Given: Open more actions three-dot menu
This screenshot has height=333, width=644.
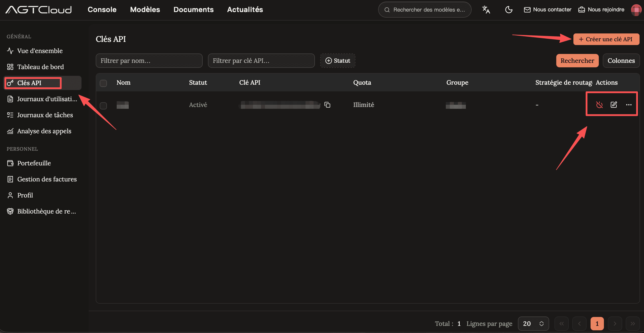Looking at the screenshot, I should pos(629,105).
